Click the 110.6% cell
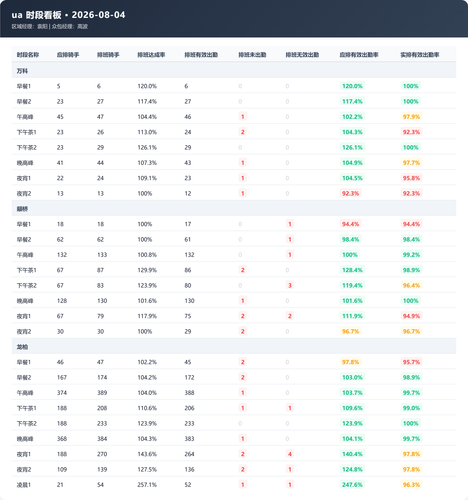 [147, 408]
